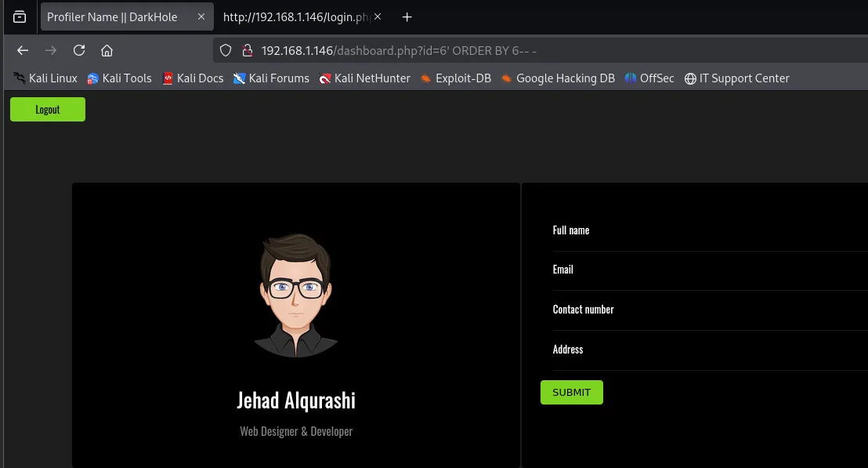Go back with the back arrow
The height and width of the screenshot is (468, 868).
pyautogui.click(x=23, y=50)
